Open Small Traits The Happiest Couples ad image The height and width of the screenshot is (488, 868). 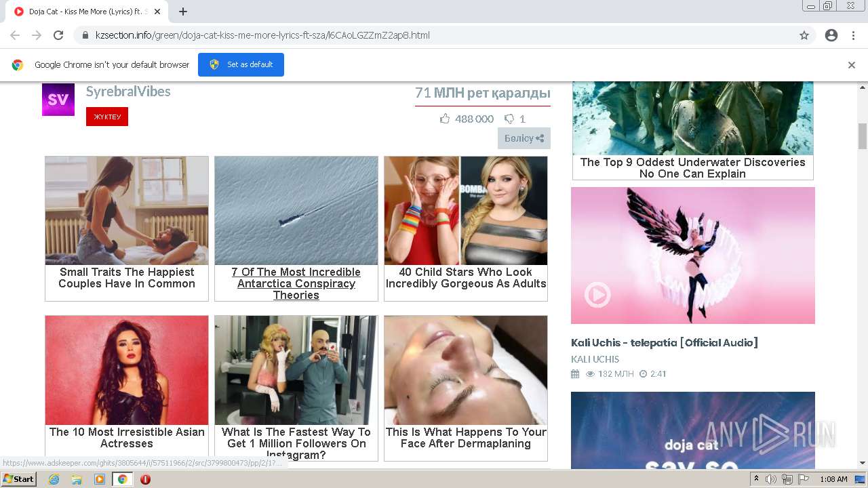(127, 211)
